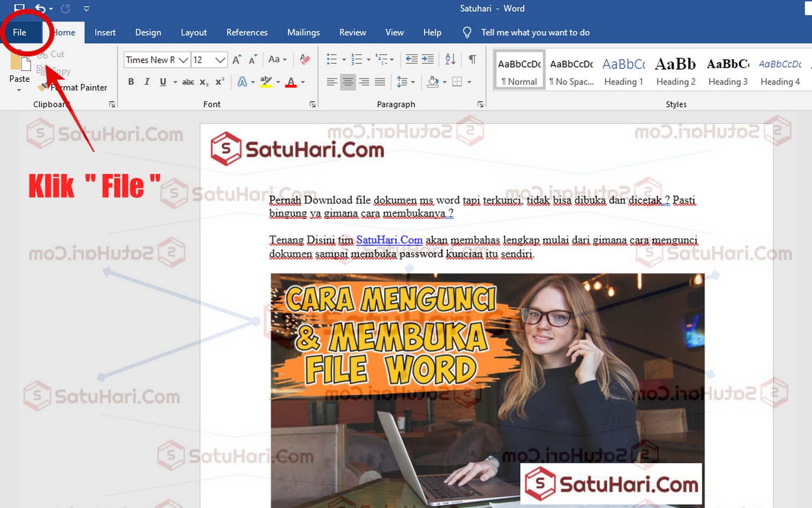Image resolution: width=812 pixels, height=508 pixels.
Task: Open the Borders dropdown arrow
Action: tap(470, 82)
